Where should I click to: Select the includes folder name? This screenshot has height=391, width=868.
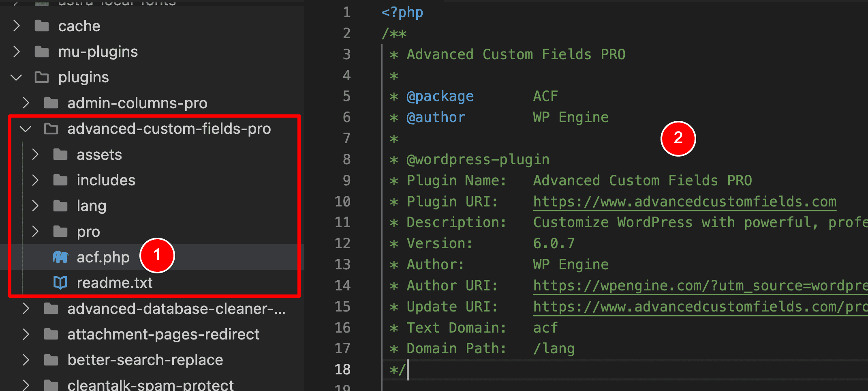(x=106, y=180)
